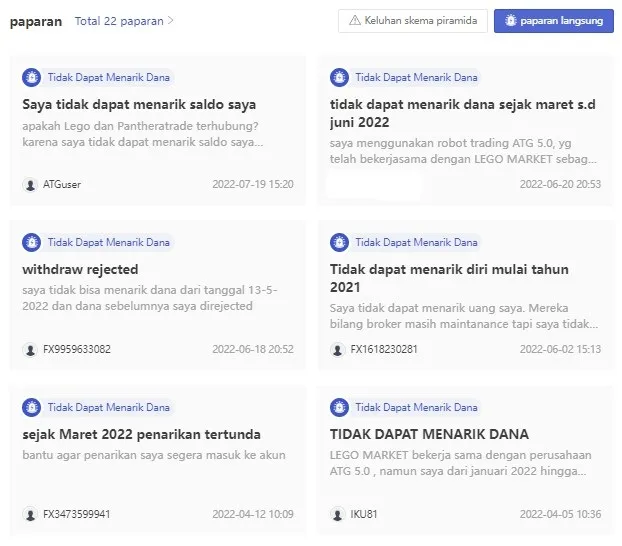
Task: Click the timestamp 2022-06-18 20:52
Action: [x=253, y=350]
